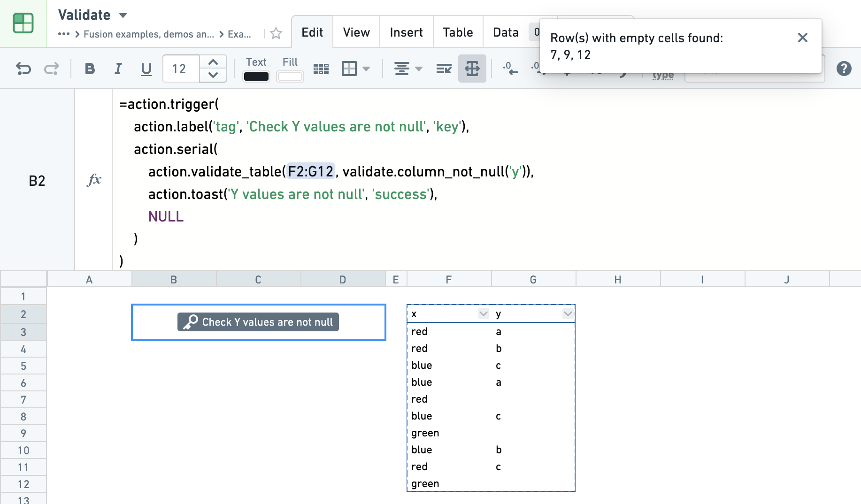Click the text wrap icon
The height and width of the screenshot is (504, 861).
444,69
